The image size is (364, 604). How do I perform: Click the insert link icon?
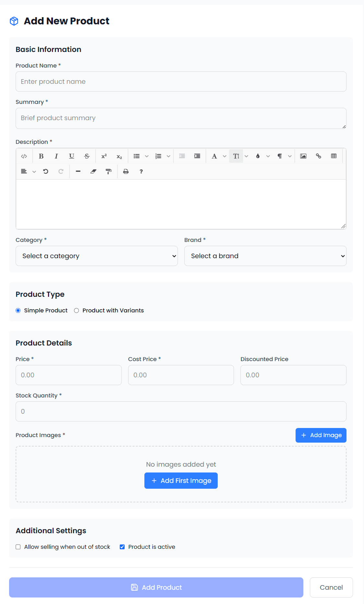point(318,156)
